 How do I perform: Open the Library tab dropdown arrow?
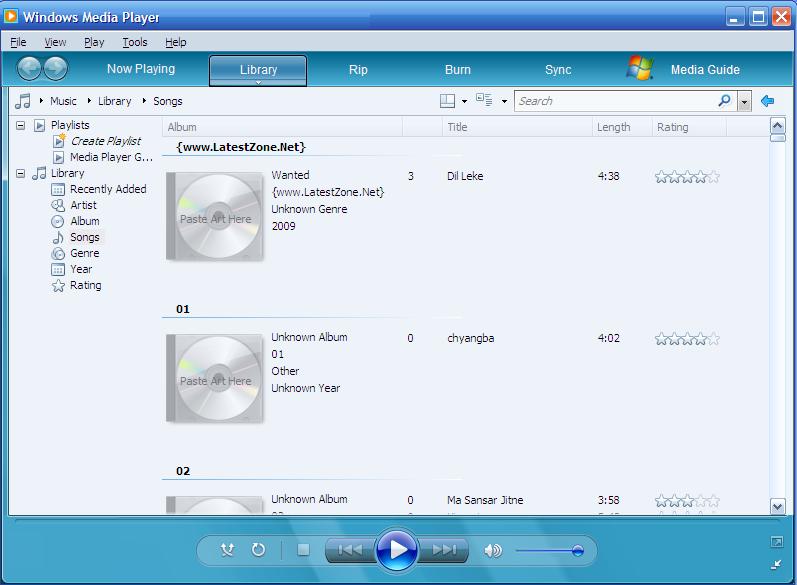(258, 82)
